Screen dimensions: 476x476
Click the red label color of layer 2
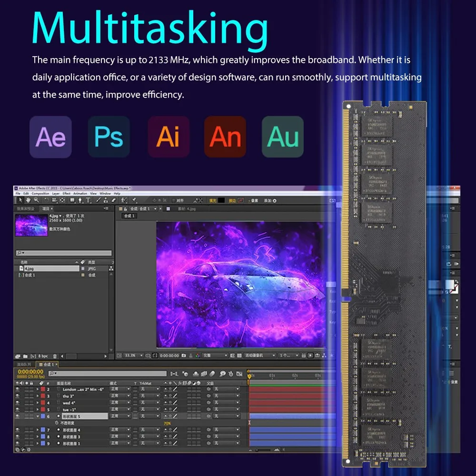[x=43, y=389]
